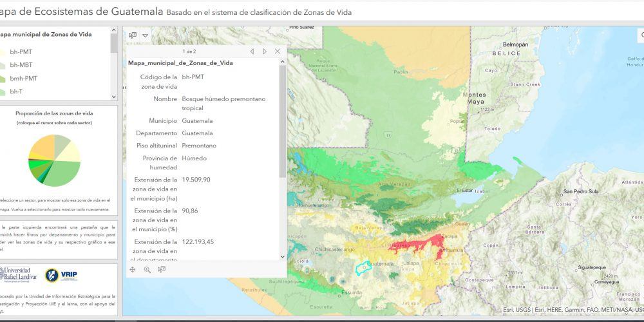Click value 'Bosque húmedo premontano tropical'

223,104
